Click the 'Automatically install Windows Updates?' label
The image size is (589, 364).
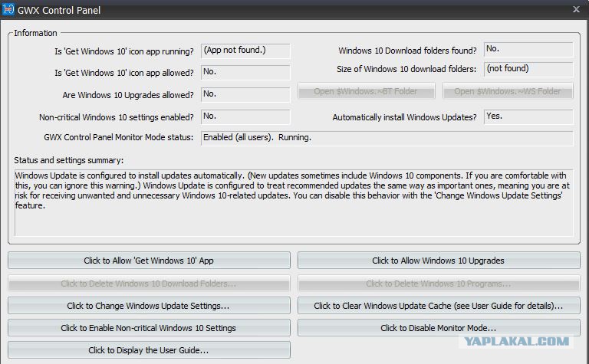(x=405, y=117)
